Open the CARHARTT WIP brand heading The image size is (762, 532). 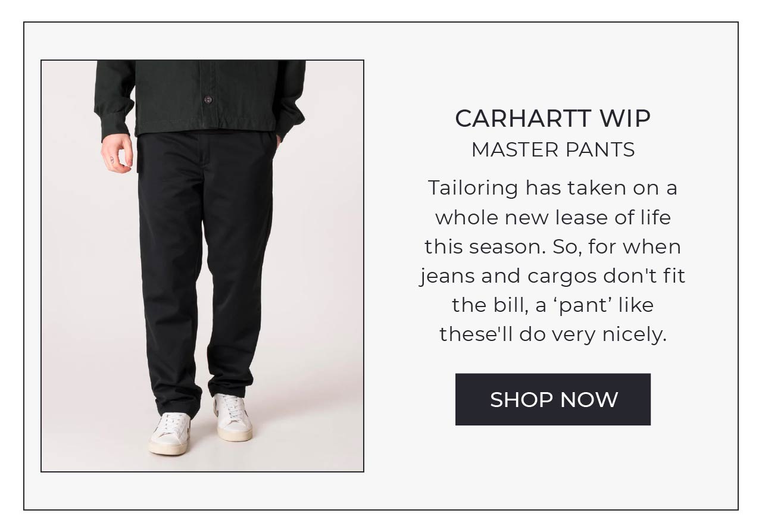[552, 118]
